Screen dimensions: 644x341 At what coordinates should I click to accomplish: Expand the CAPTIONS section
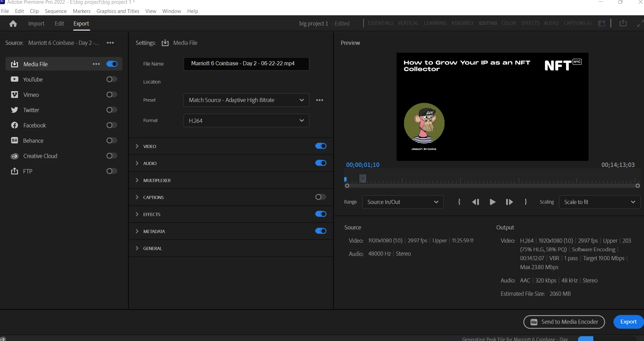coord(137,197)
